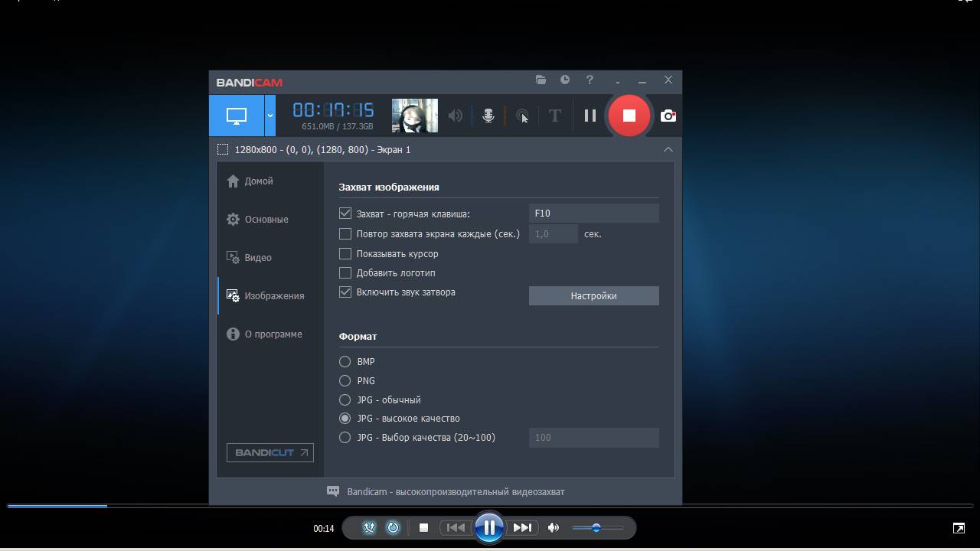Pause the Bandicam recording

click(x=590, y=116)
